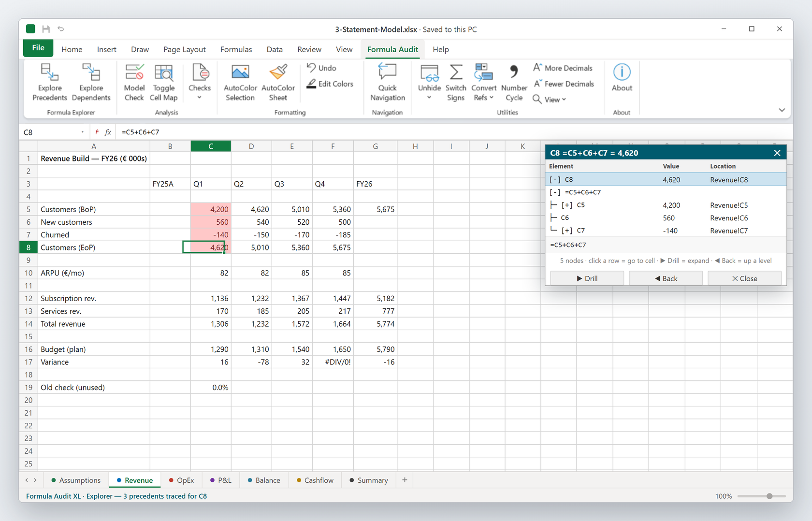Collapse the [-] C8 node in explorer
This screenshot has width=812, height=521.
[555, 180]
